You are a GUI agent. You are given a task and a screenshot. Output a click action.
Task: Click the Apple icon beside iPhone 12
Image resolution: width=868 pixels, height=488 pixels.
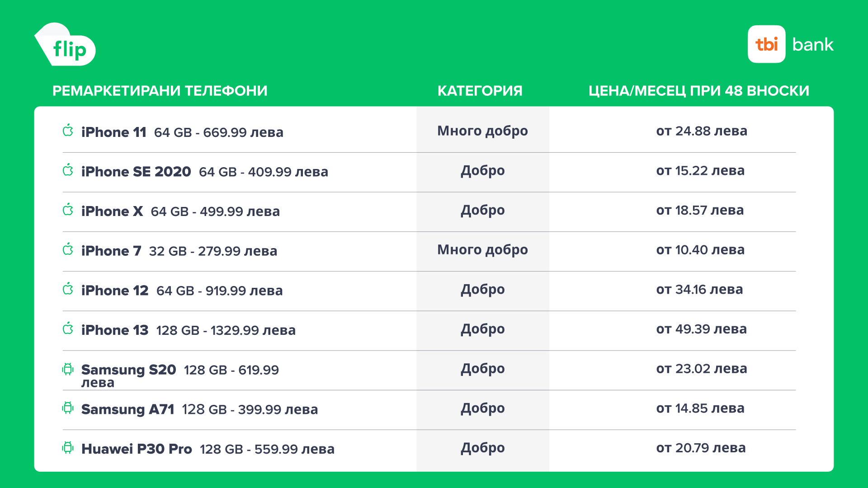(x=68, y=289)
